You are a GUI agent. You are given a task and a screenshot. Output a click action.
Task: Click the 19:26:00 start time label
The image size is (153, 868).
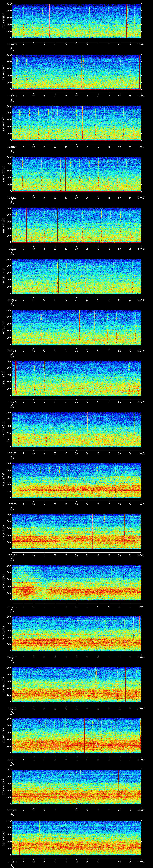12,555
